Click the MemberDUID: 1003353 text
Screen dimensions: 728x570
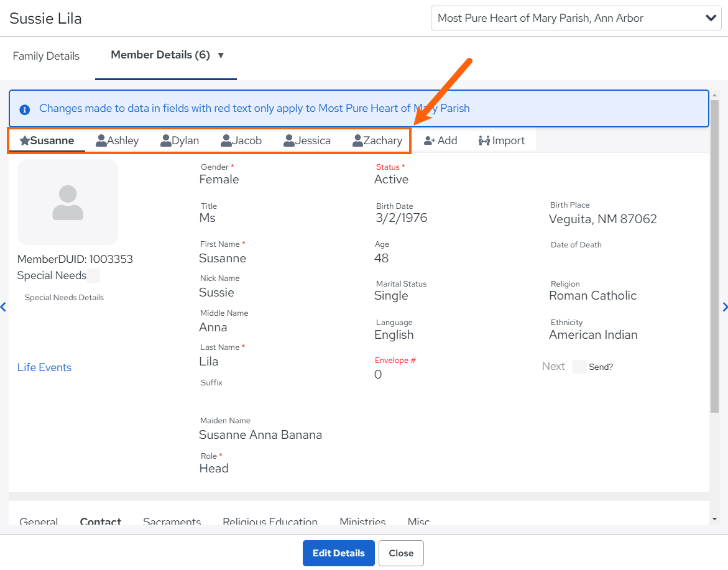coord(75,259)
